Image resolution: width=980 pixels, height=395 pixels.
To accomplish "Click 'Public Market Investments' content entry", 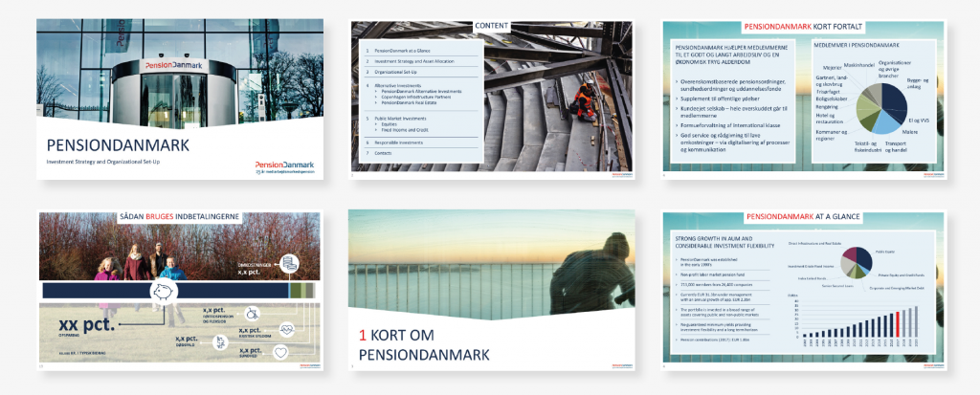I will (x=401, y=119).
